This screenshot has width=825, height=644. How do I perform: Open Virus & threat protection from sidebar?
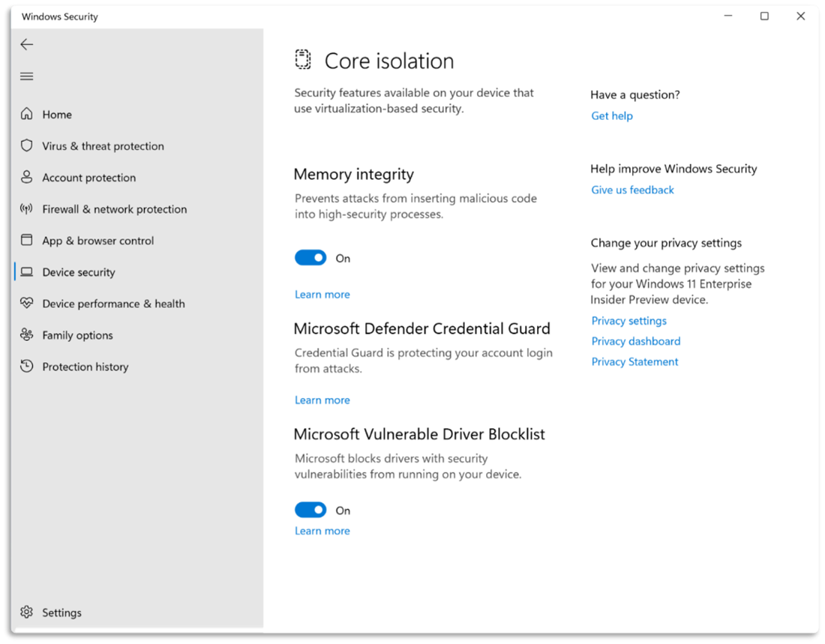pyautogui.click(x=103, y=145)
